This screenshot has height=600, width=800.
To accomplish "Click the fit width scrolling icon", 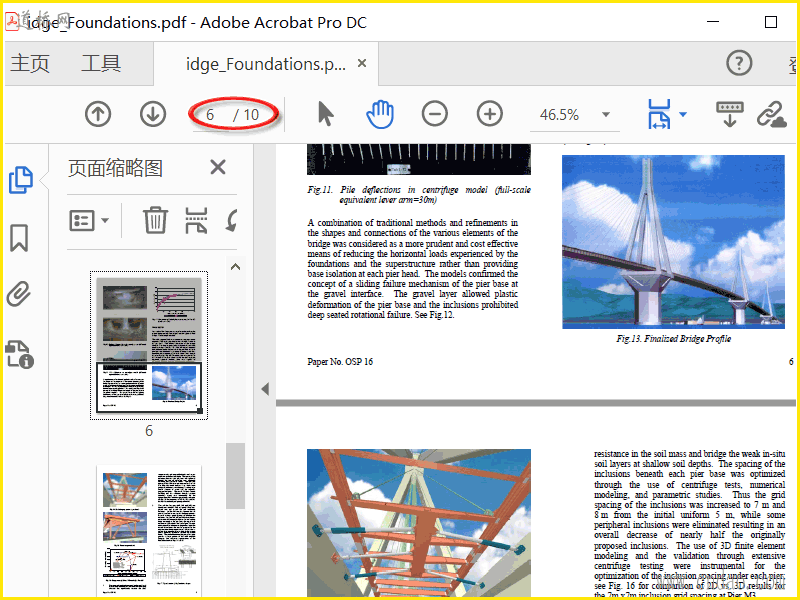I will [x=659, y=114].
